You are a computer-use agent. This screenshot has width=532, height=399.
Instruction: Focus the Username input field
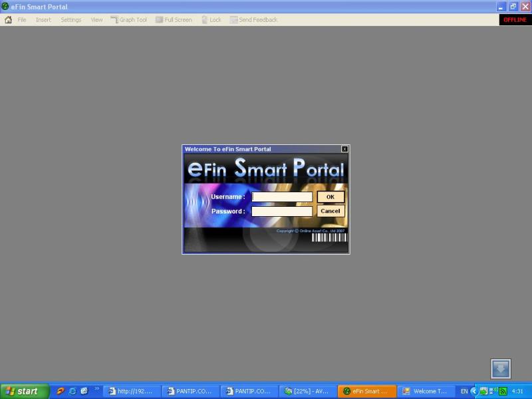pos(282,197)
